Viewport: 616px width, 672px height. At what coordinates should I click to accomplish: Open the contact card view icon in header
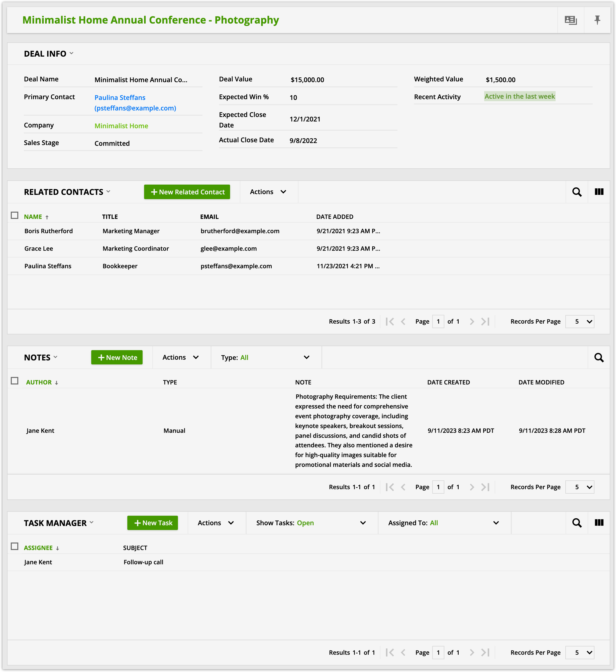coord(570,20)
